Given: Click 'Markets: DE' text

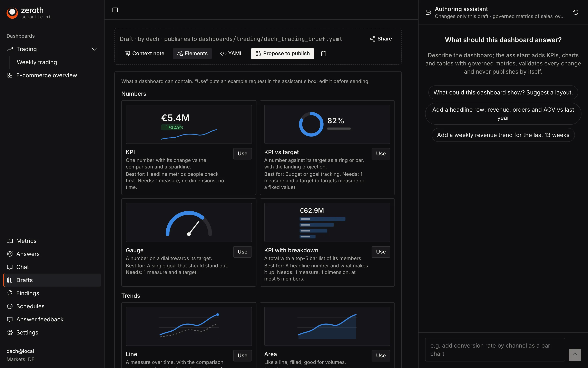Looking at the screenshot, I should pos(20,359).
